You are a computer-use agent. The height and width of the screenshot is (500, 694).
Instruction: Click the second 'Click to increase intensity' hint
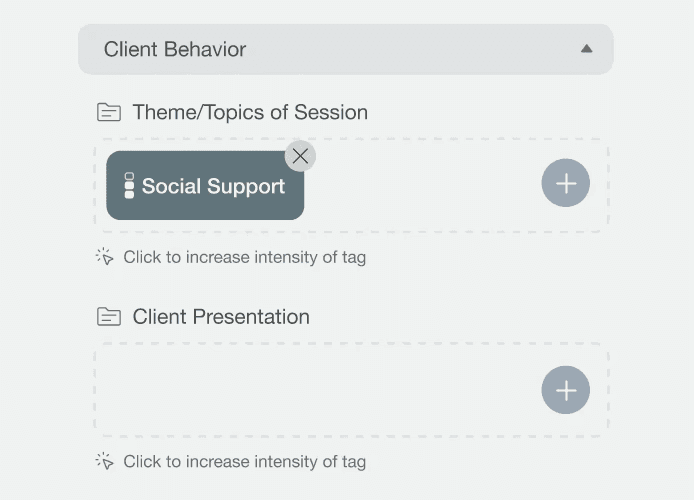click(244, 461)
